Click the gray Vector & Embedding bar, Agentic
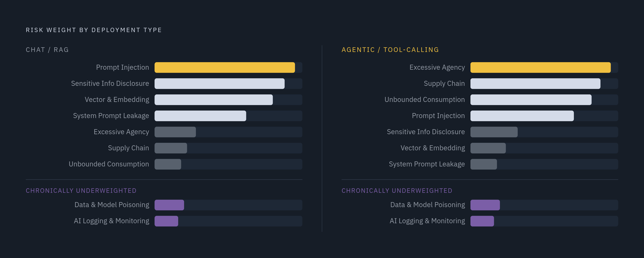The height and width of the screenshot is (258, 644). [x=488, y=148]
